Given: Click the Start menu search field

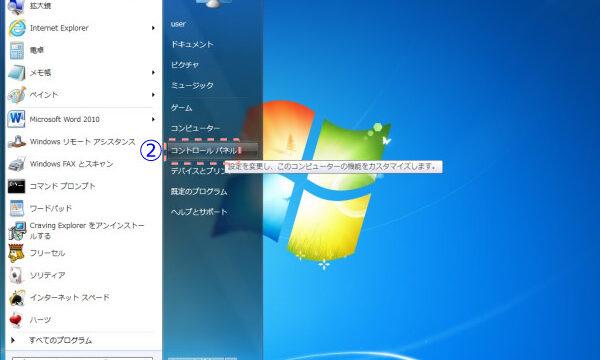Looking at the screenshot, I should tap(82, 358).
